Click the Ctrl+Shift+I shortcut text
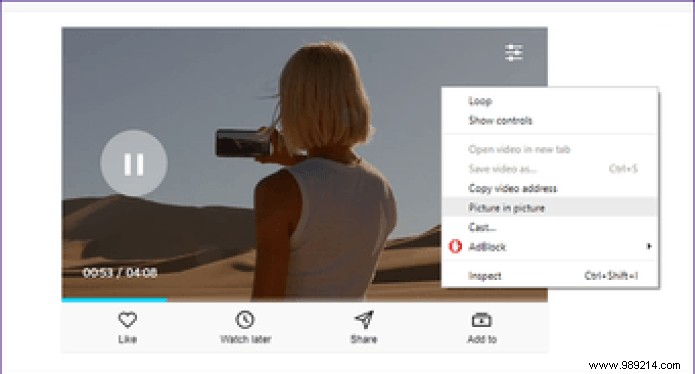 pyautogui.click(x=611, y=276)
